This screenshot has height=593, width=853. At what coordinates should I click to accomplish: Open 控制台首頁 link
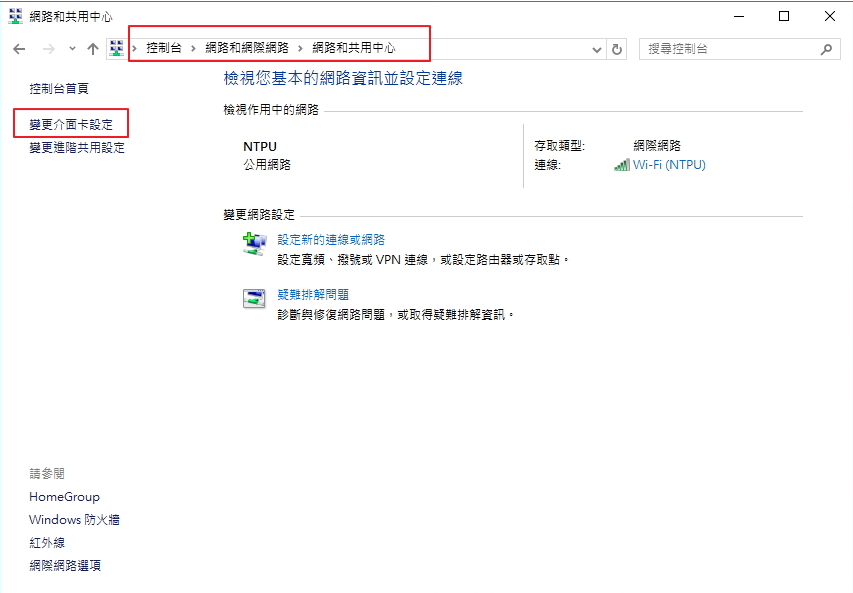[x=59, y=88]
